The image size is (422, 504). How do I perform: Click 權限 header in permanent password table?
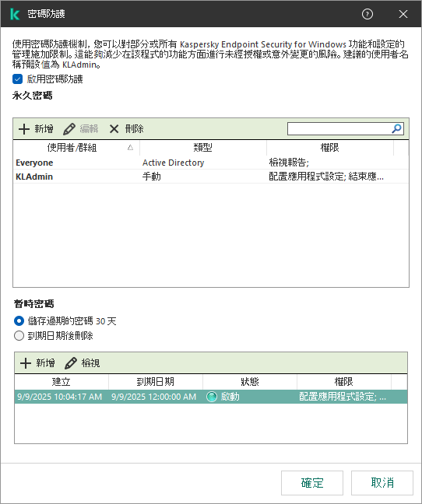tap(329, 148)
